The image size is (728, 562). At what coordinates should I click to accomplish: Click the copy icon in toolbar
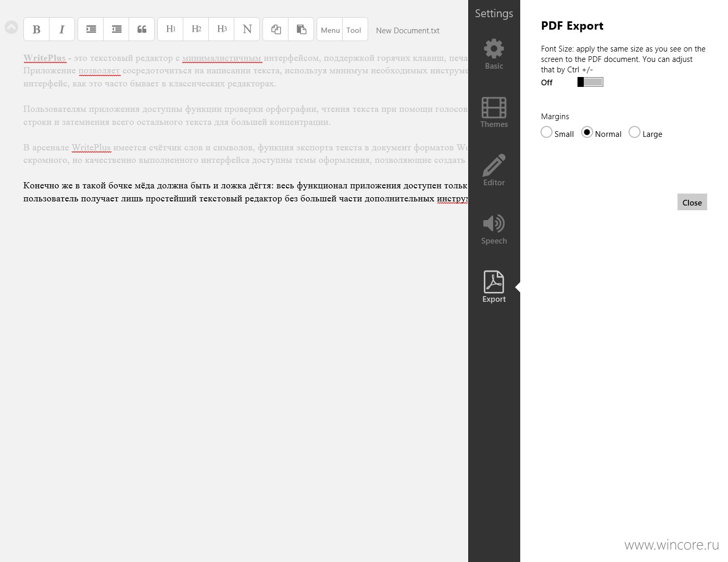point(276,29)
